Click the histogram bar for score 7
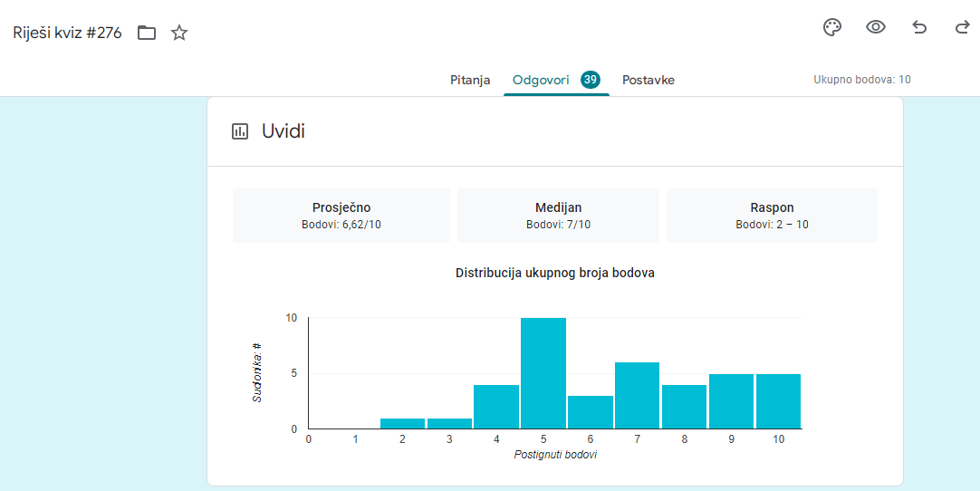 coord(638,395)
